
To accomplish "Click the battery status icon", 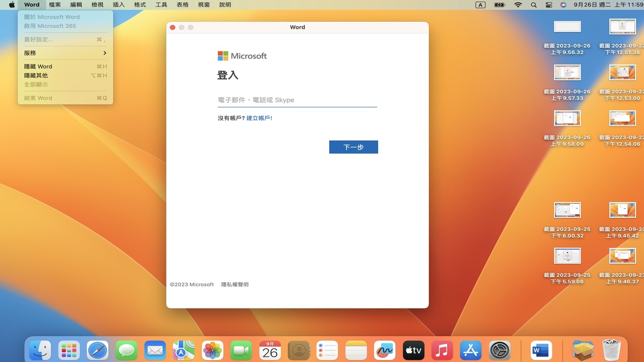I will (x=500, y=5).
